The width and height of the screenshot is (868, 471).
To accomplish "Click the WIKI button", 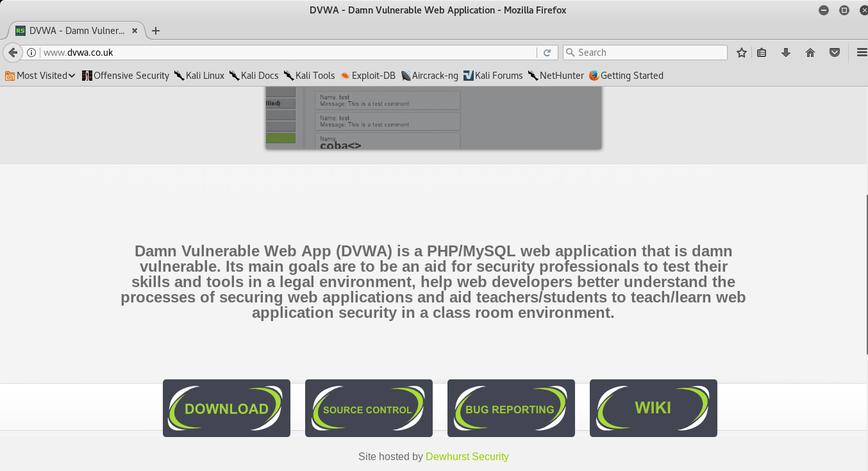I will click(653, 408).
